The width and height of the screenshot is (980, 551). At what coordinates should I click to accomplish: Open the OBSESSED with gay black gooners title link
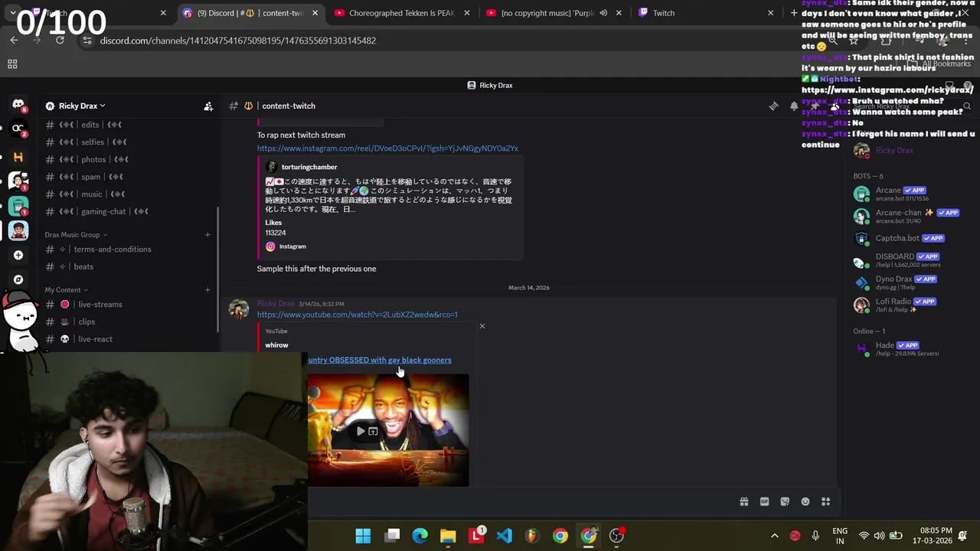click(379, 360)
